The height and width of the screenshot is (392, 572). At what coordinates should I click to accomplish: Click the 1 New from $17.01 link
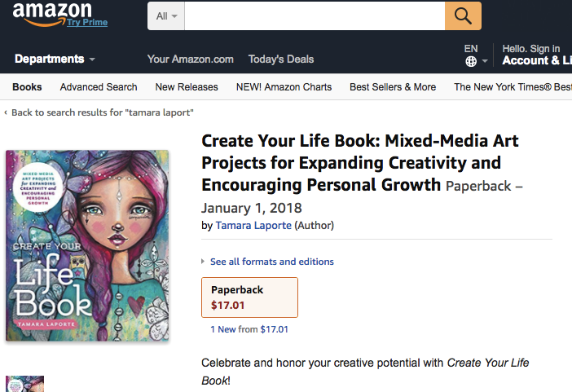(x=249, y=329)
